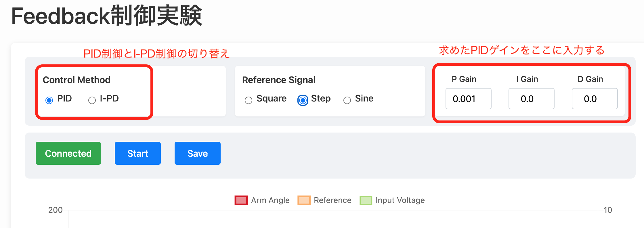Click the green Connected button
644x228 pixels.
[x=68, y=153]
